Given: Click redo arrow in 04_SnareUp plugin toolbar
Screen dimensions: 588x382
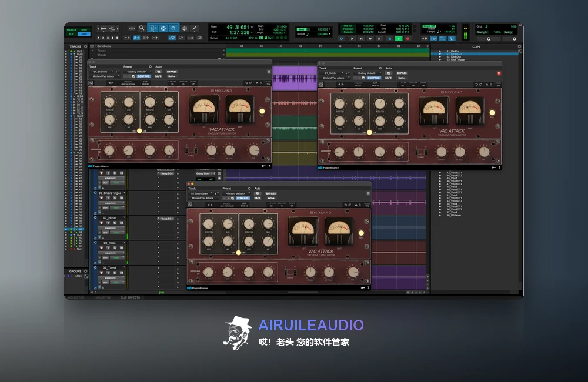Looking at the screenshot, I should [250, 83].
